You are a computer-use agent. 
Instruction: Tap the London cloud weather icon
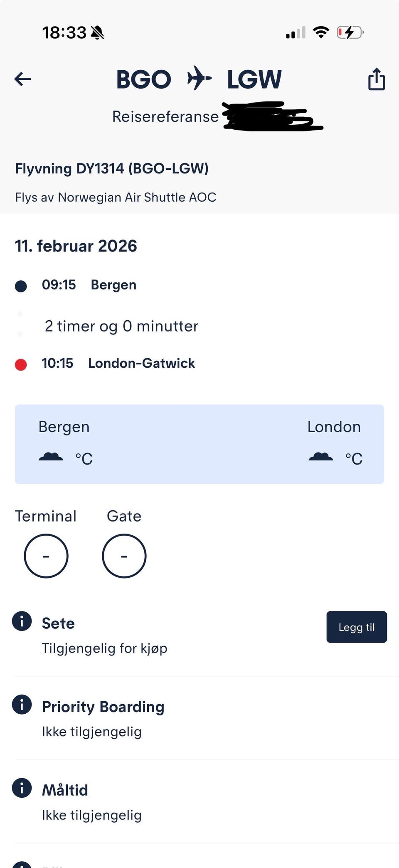click(320, 457)
